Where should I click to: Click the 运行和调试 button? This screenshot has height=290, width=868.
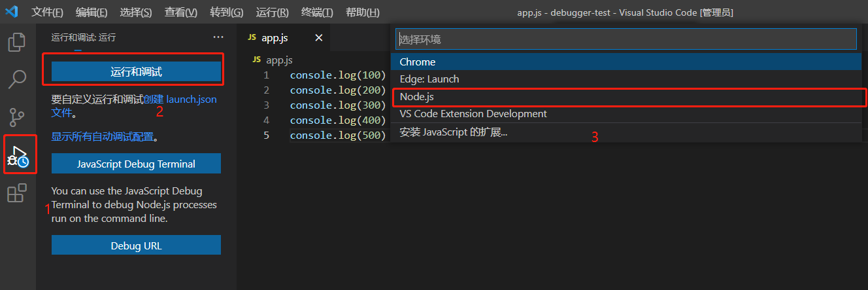[x=136, y=71]
